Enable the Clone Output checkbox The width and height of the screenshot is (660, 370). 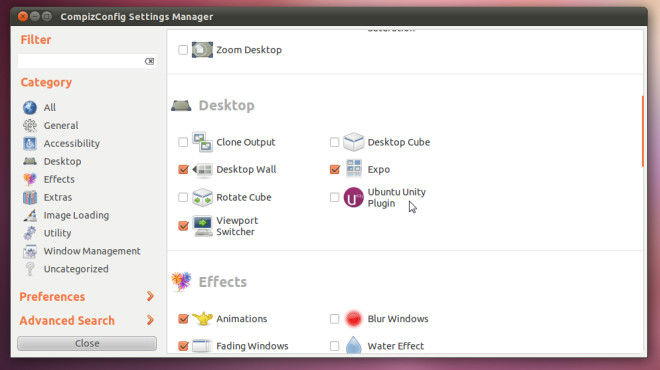click(x=183, y=142)
